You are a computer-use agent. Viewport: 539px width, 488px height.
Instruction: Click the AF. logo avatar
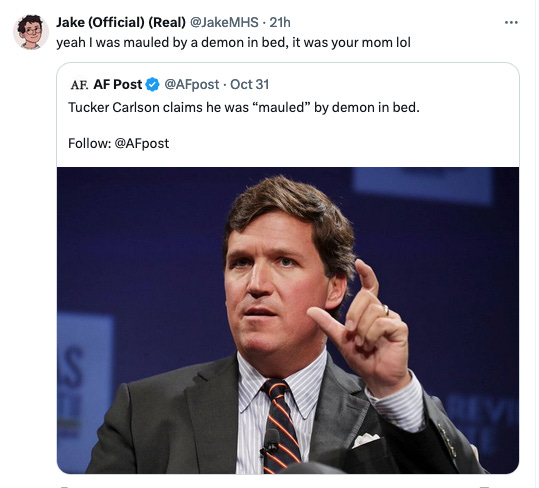(79, 85)
